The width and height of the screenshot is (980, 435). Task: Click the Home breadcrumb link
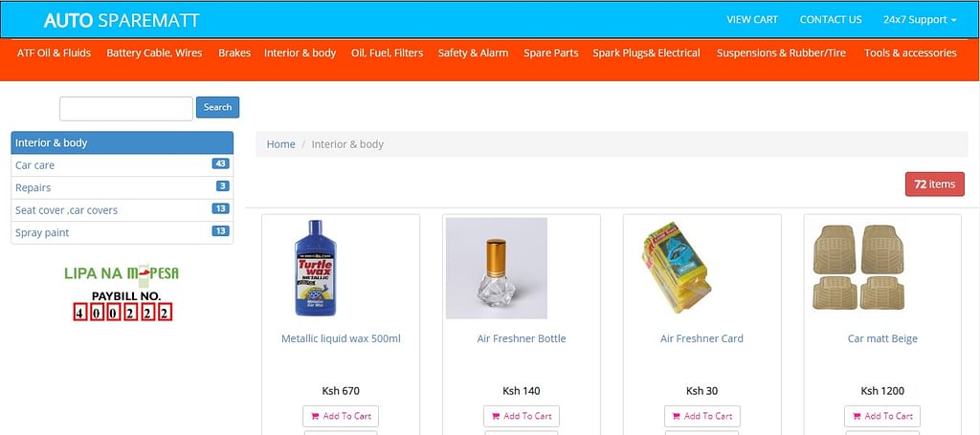pos(280,144)
